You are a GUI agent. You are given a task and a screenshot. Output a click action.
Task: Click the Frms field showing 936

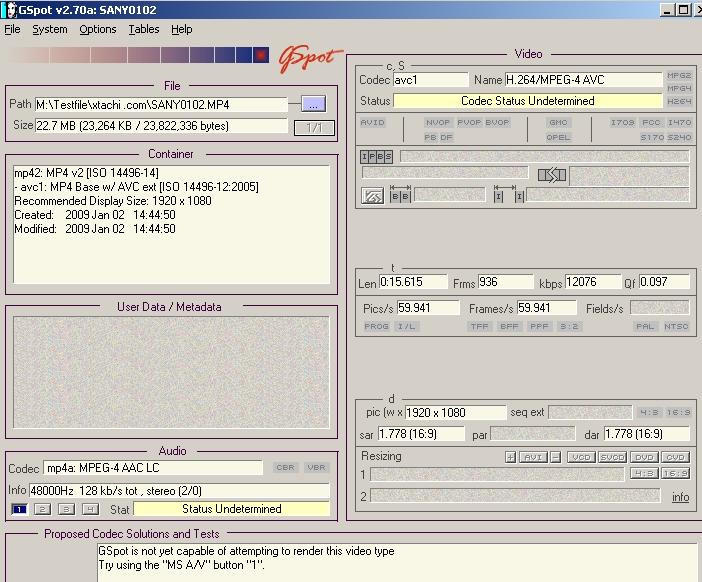pyautogui.click(x=505, y=282)
